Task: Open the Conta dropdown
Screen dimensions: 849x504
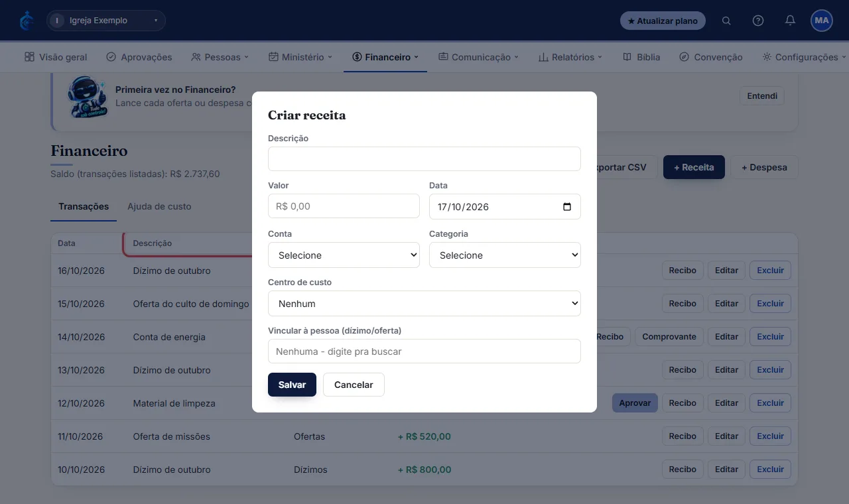Action: [344, 255]
